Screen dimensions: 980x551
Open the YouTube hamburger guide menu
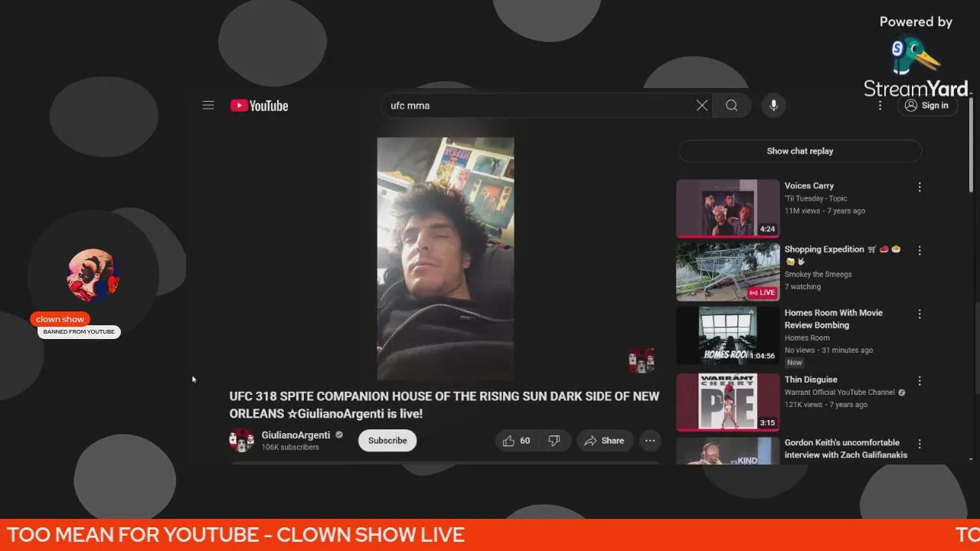coord(208,106)
